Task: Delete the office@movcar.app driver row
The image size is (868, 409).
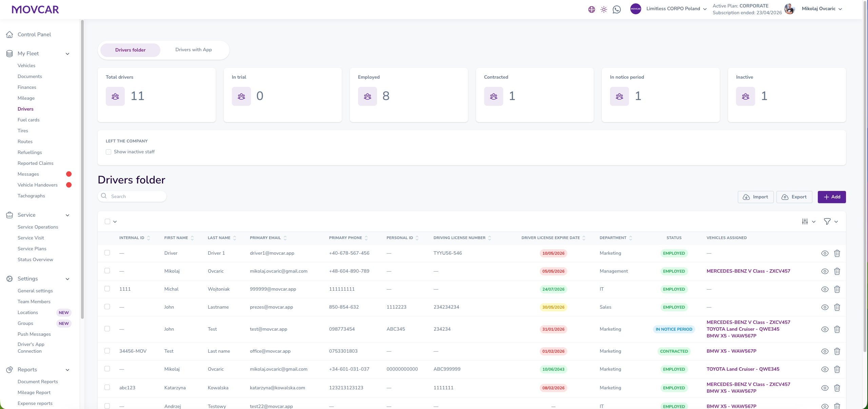Action: [837, 351]
